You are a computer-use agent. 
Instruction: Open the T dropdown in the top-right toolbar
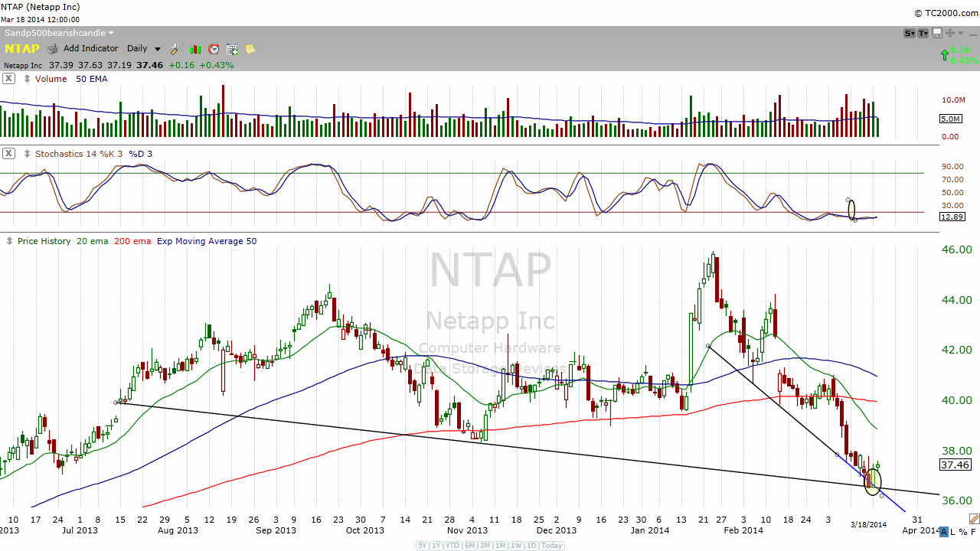(x=923, y=33)
